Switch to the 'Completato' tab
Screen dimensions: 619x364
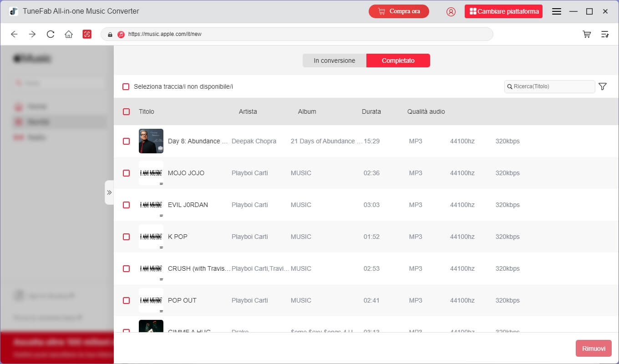point(398,61)
